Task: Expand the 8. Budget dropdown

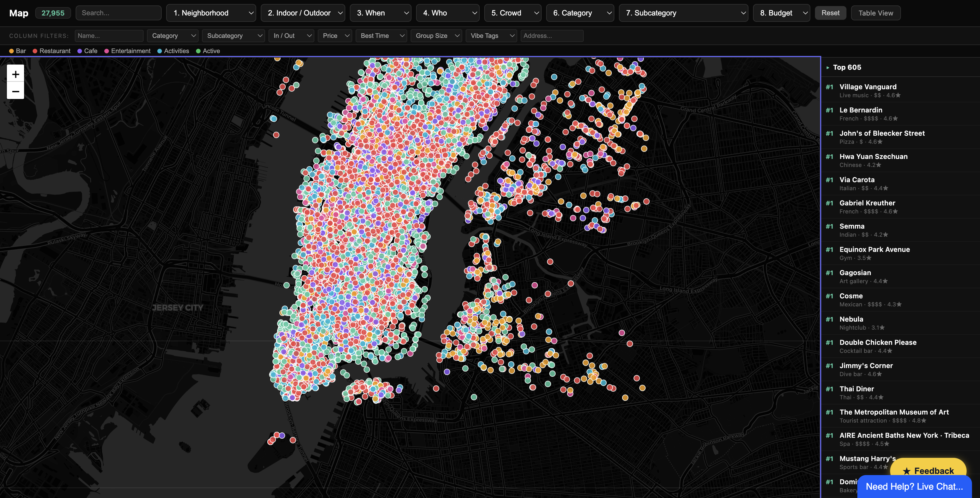Action: pyautogui.click(x=781, y=13)
